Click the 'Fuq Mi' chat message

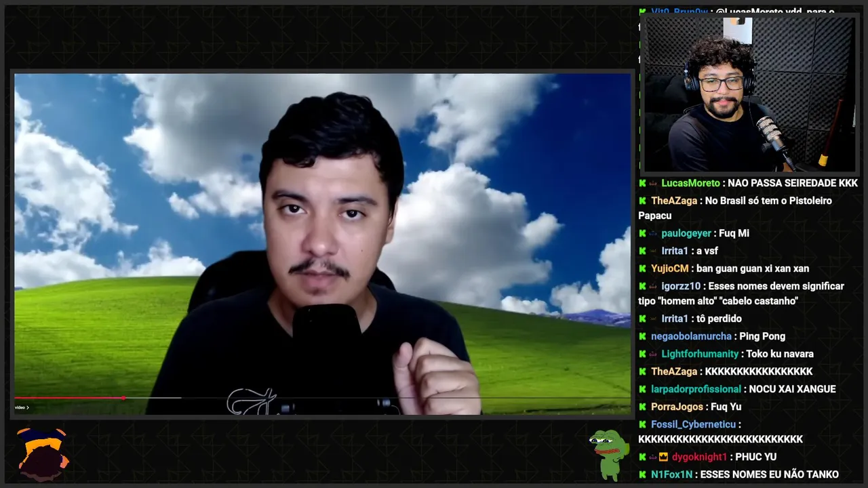pos(734,233)
